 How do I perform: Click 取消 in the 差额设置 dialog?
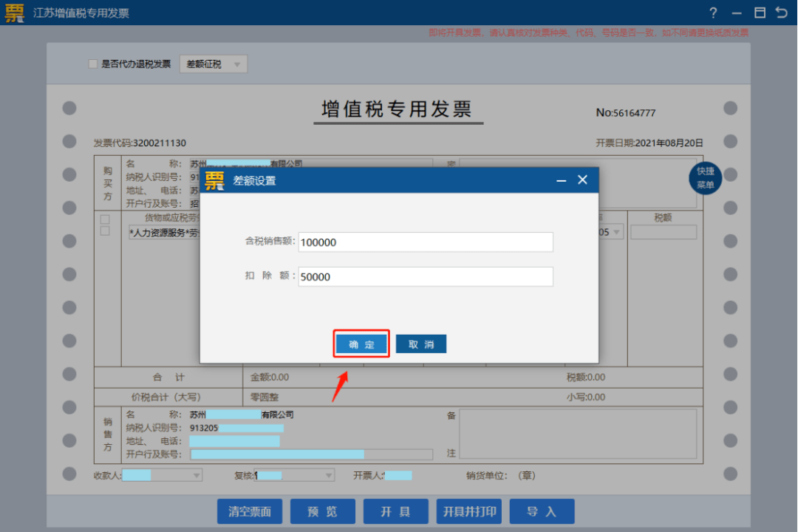[421, 344]
